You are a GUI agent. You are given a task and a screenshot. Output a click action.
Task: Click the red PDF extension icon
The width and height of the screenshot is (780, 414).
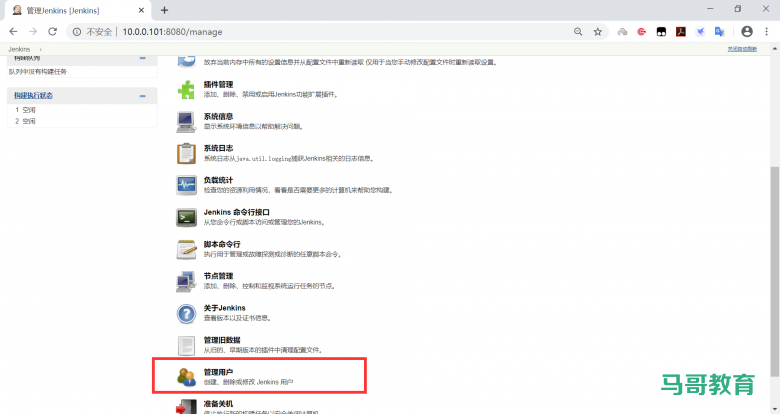coord(681,32)
